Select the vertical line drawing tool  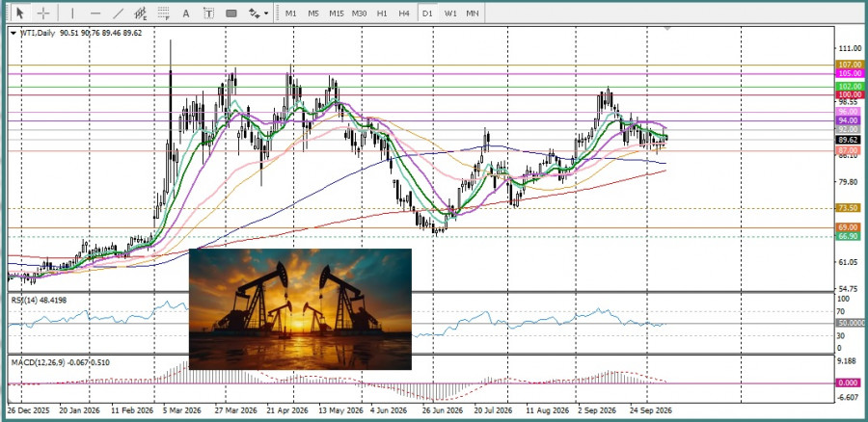[x=72, y=13]
